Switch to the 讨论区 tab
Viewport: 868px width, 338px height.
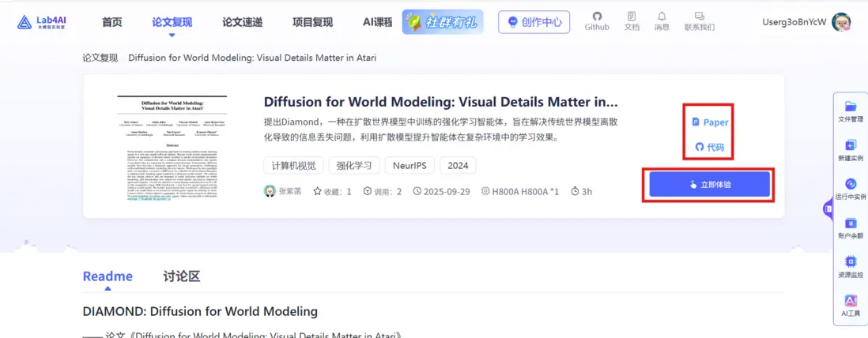pos(182,276)
